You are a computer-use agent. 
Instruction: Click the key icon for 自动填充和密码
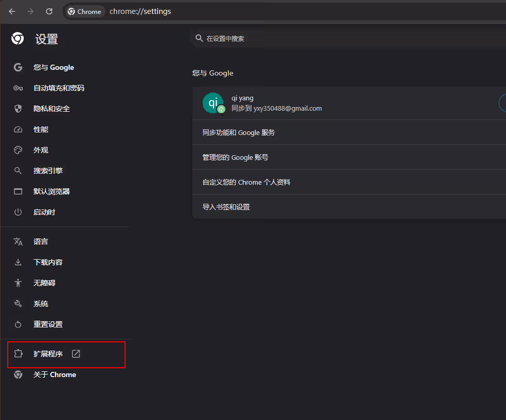click(x=18, y=88)
